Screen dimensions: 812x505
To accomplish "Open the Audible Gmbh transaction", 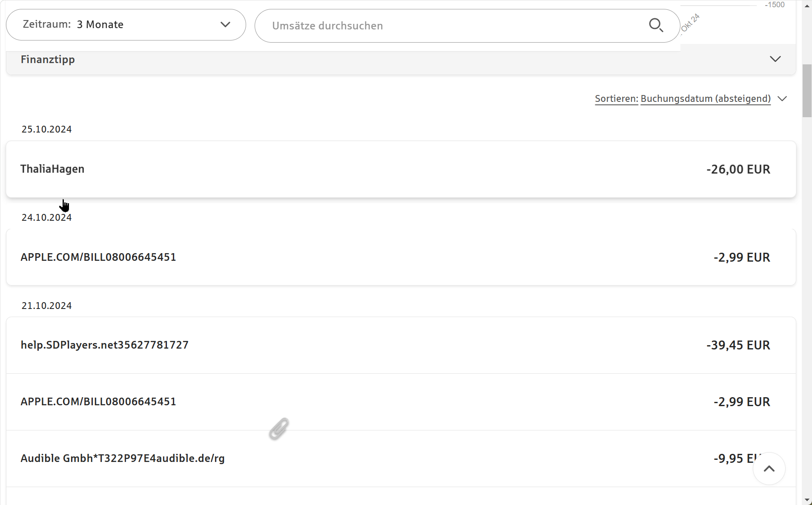I will click(x=401, y=459).
